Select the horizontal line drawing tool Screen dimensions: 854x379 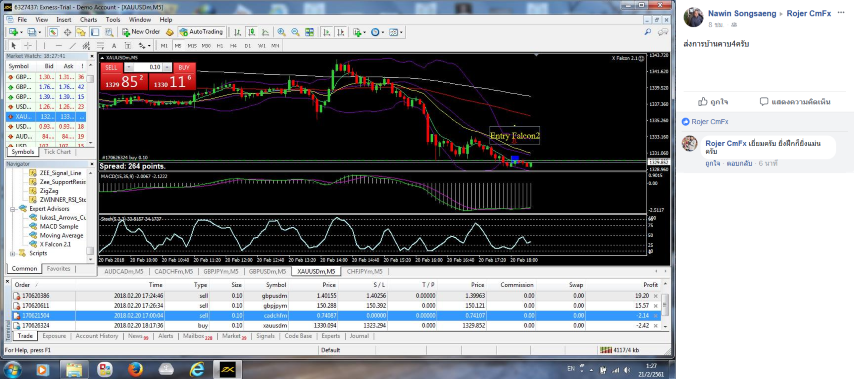pyautogui.click(x=59, y=46)
